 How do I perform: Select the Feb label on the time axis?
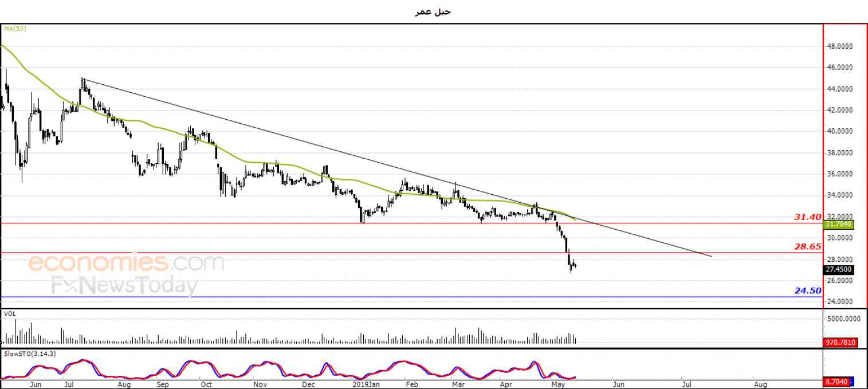(411, 384)
